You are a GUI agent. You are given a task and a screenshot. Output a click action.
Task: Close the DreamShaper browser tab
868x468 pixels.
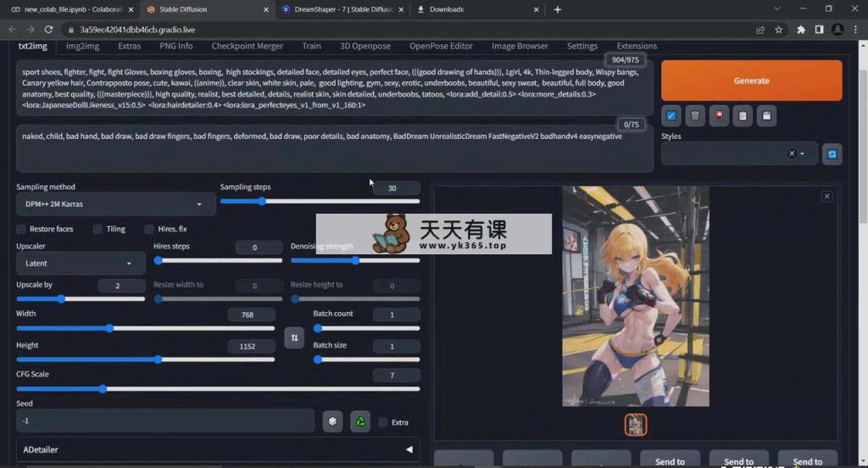coord(401,9)
